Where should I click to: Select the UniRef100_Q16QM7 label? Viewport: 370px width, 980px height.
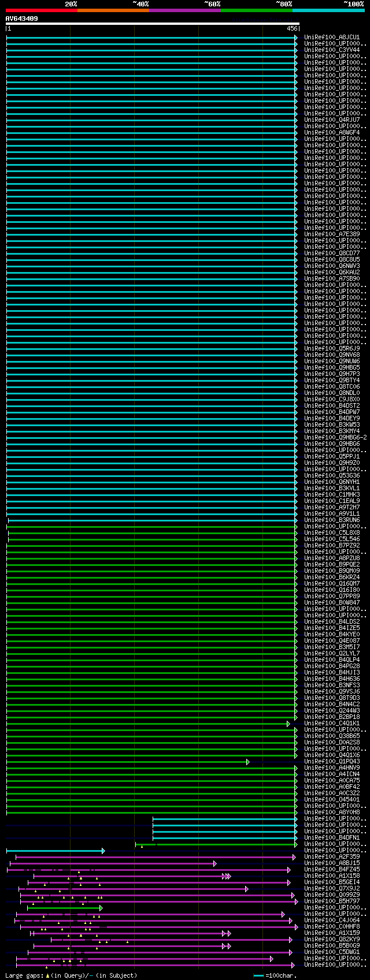332,584
